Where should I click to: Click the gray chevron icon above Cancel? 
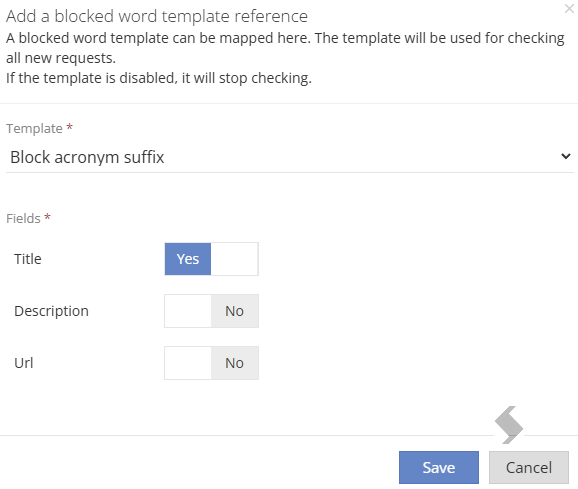(x=509, y=425)
